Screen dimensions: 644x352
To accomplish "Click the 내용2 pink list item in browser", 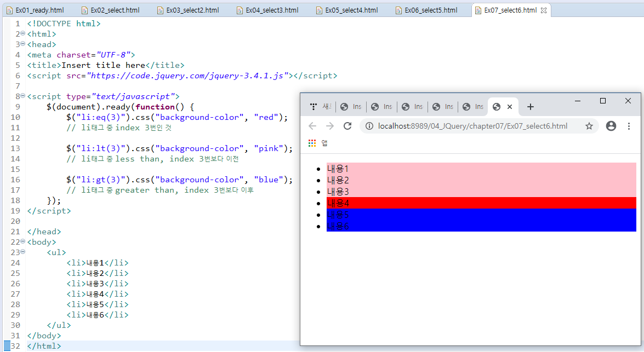I will point(481,180).
